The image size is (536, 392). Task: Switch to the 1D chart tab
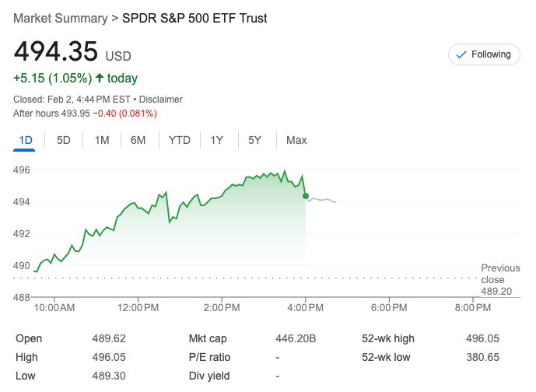pos(26,140)
